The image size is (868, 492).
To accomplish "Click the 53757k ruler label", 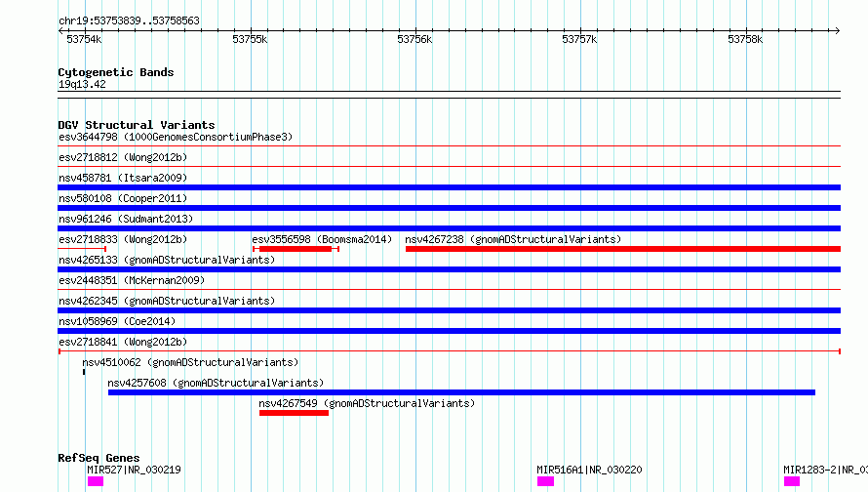I will click(579, 39).
